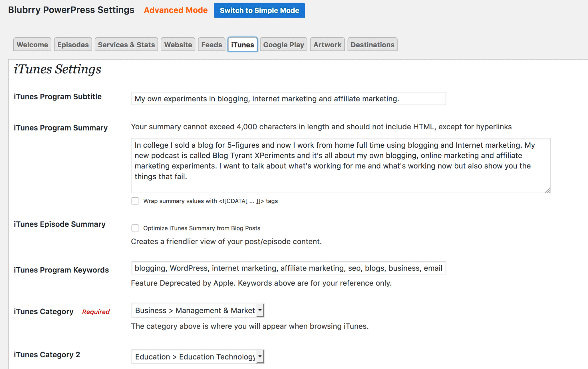Focus the iTunes Program Keywords field
The image size is (588, 369).
(289, 268)
